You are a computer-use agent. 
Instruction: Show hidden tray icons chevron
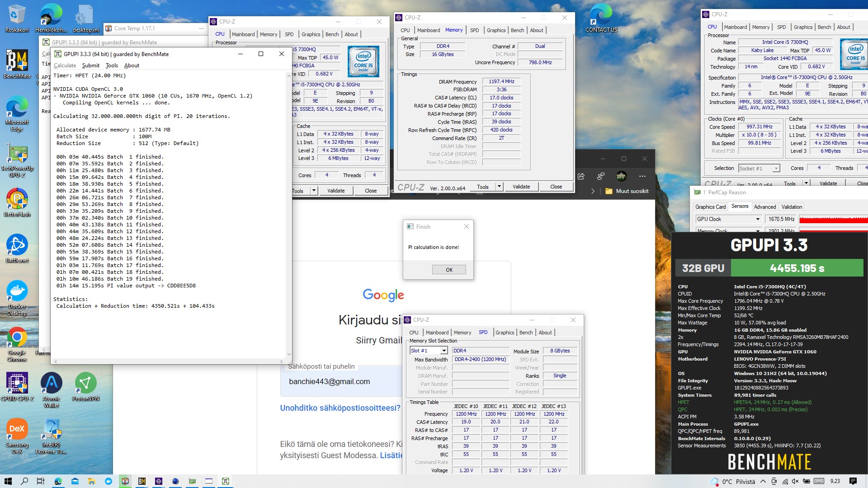click(763, 481)
